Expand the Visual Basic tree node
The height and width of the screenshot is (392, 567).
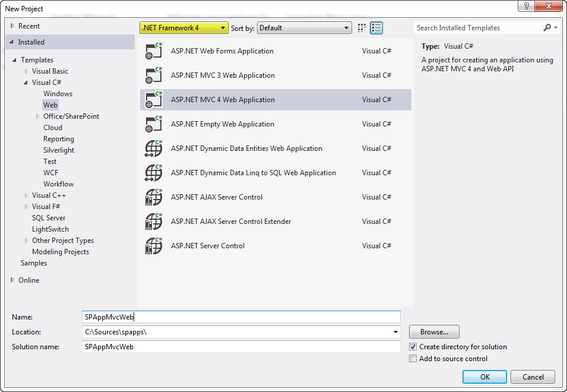coord(26,71)
